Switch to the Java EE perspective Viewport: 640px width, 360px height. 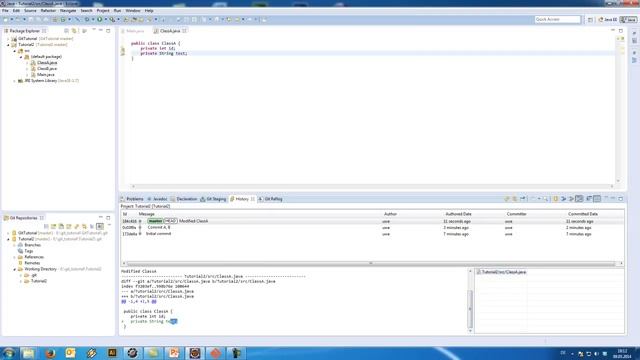pyautogui.click(x=608, y=20)
